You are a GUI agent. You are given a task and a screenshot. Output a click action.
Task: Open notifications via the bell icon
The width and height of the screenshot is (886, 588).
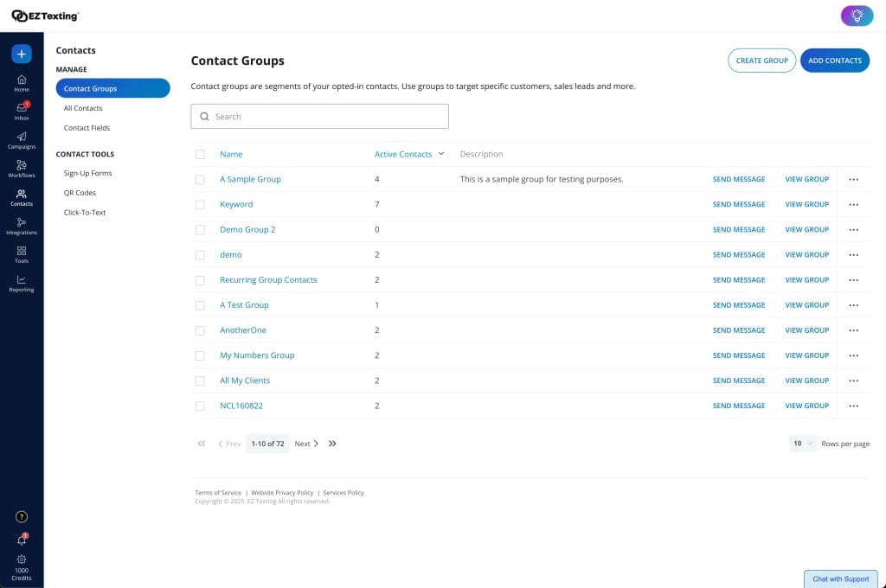(x=21, y=537)
